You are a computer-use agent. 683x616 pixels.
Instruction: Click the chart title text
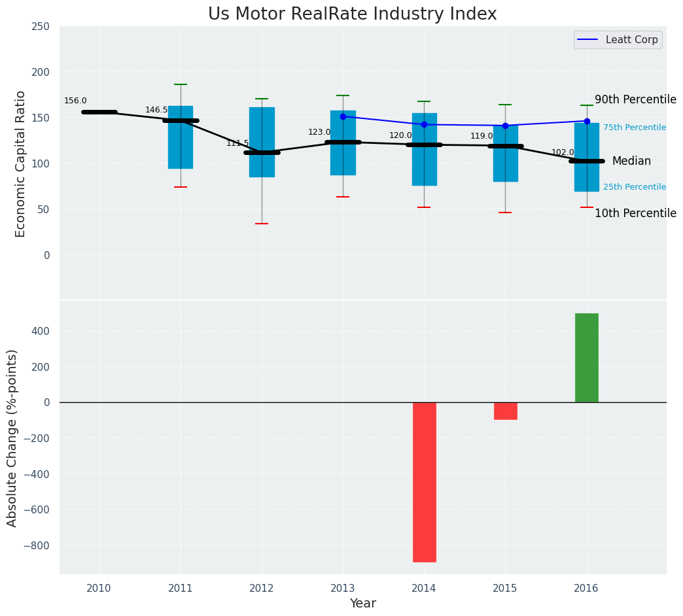coord(352,14)
